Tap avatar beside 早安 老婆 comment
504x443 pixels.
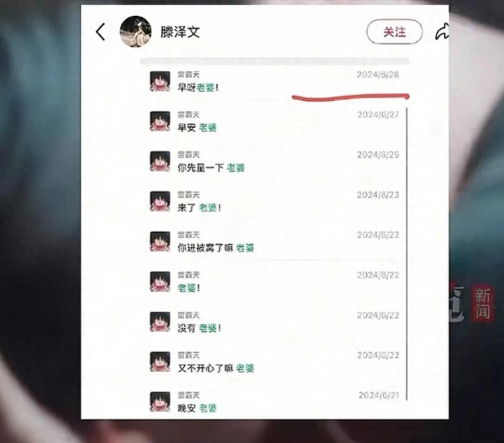pyautogui.click(x=160, y=121)
